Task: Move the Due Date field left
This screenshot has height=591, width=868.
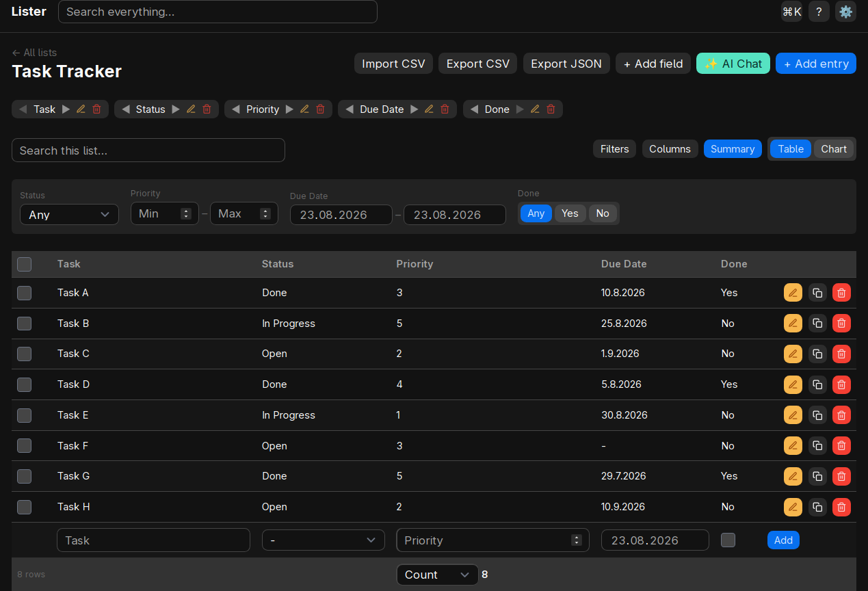Action: click(x=350, y=109)
